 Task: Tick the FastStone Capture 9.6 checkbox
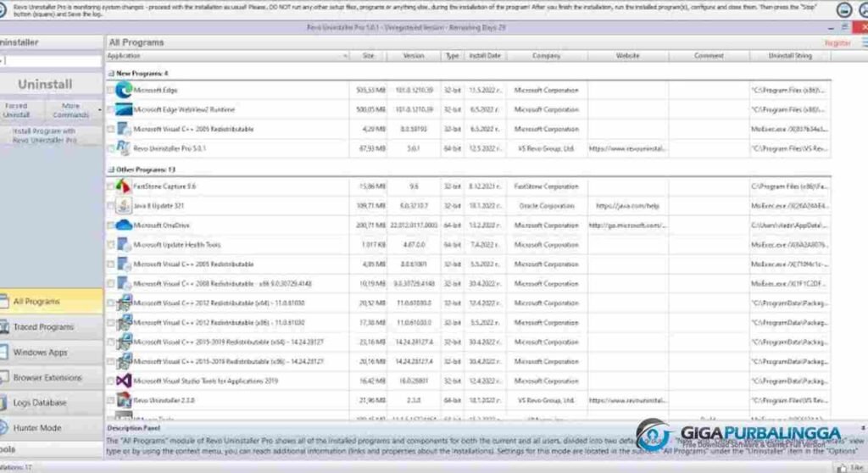click(111, 186)
